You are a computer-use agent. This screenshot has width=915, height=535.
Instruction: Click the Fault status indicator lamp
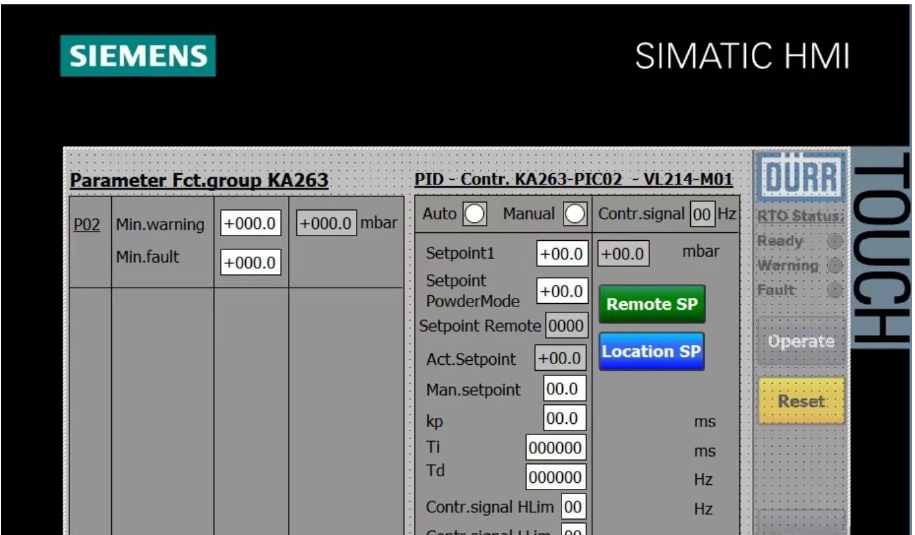click(x=835, y=290)
